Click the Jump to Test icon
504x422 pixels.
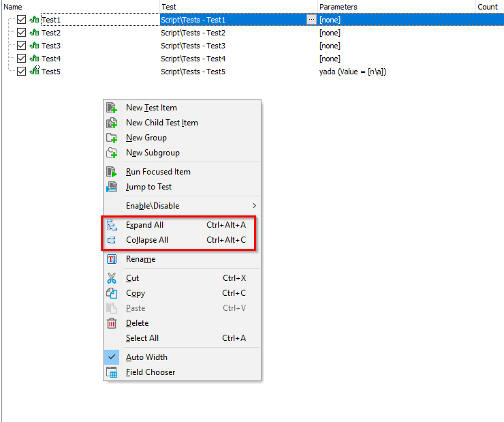(x=112, y=187)
